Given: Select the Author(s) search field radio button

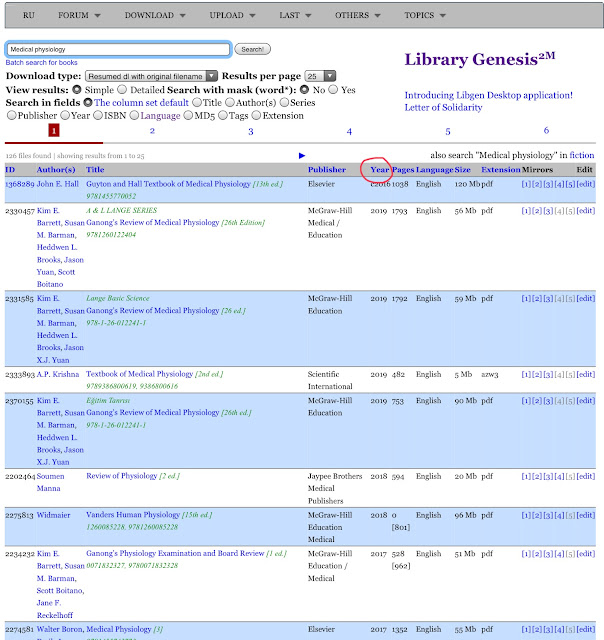Looking at the screenshot, I should click(x=230, y=102).
